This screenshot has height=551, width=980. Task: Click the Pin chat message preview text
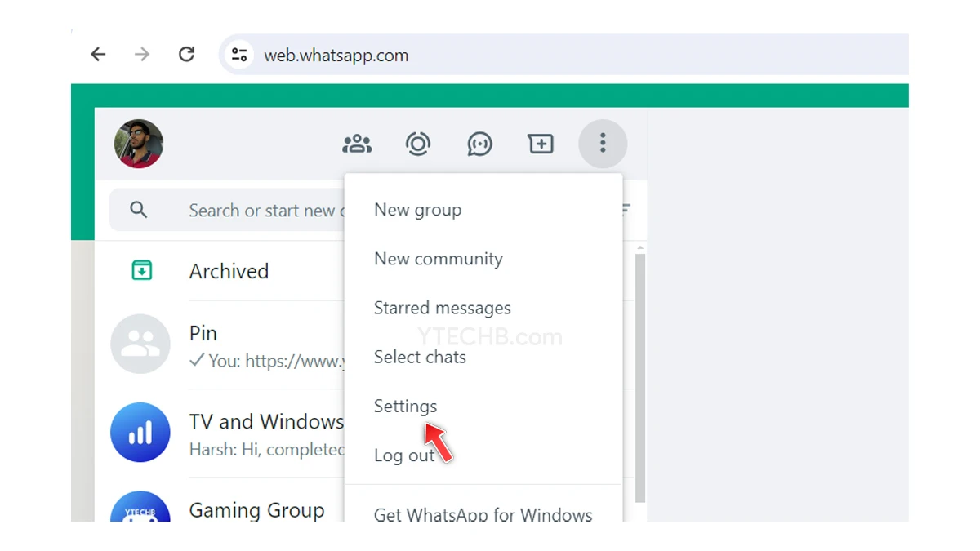click(266, 360)
